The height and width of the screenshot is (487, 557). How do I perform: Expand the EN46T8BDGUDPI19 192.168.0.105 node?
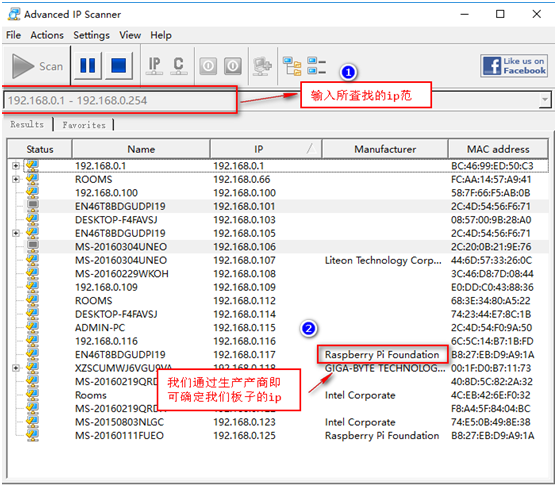(x=16, y=233)
